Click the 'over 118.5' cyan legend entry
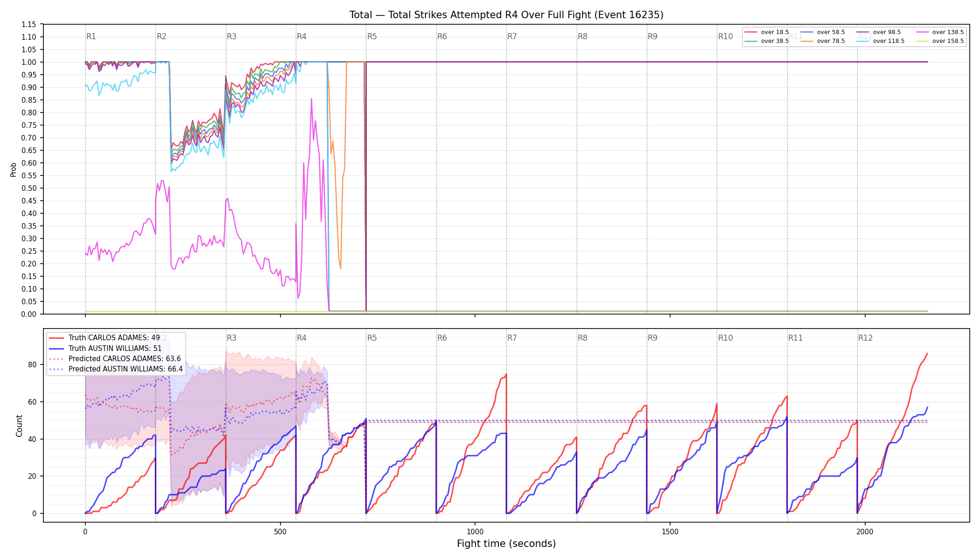The width and height of the screenshot is (980, 560). pos(881,41)
